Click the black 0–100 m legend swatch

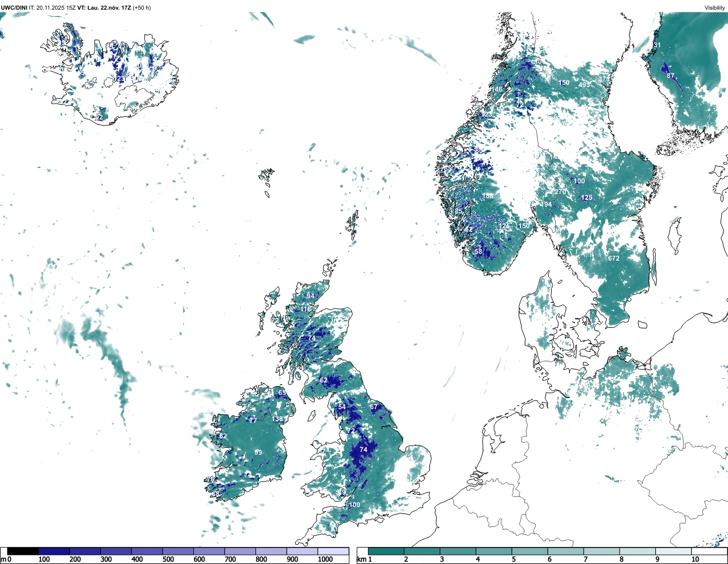coord(23,551)
